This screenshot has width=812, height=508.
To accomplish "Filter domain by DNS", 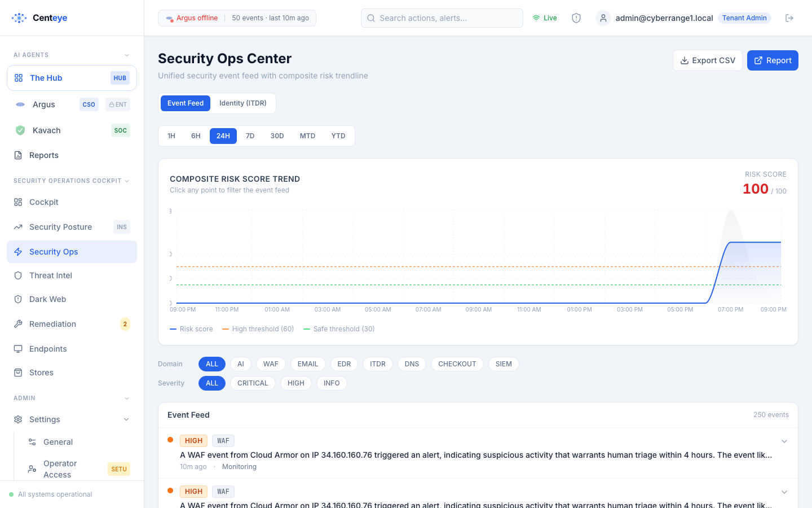I will coord(412,364).
